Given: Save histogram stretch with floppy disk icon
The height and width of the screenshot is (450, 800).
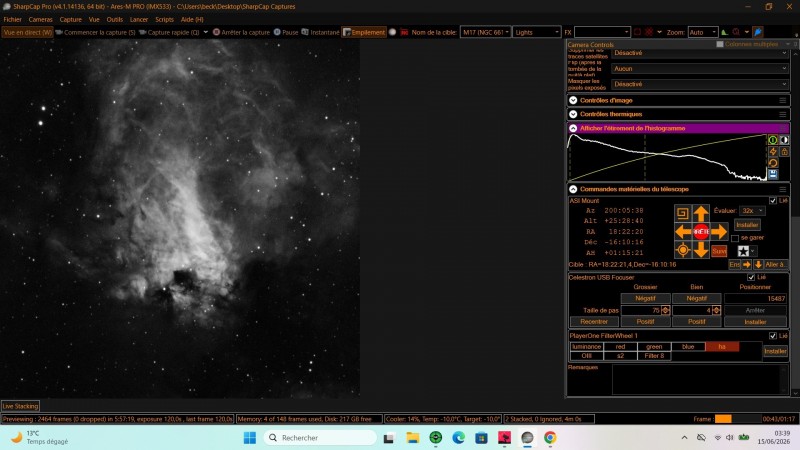Looking at the screenshot, I should 773,175.
